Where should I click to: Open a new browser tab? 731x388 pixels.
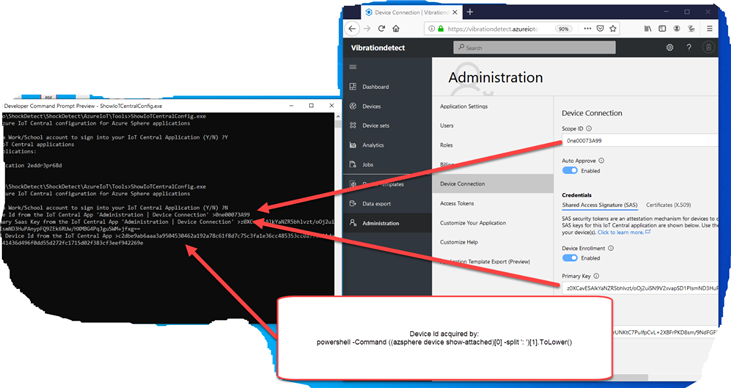click(x=470, y=12)
